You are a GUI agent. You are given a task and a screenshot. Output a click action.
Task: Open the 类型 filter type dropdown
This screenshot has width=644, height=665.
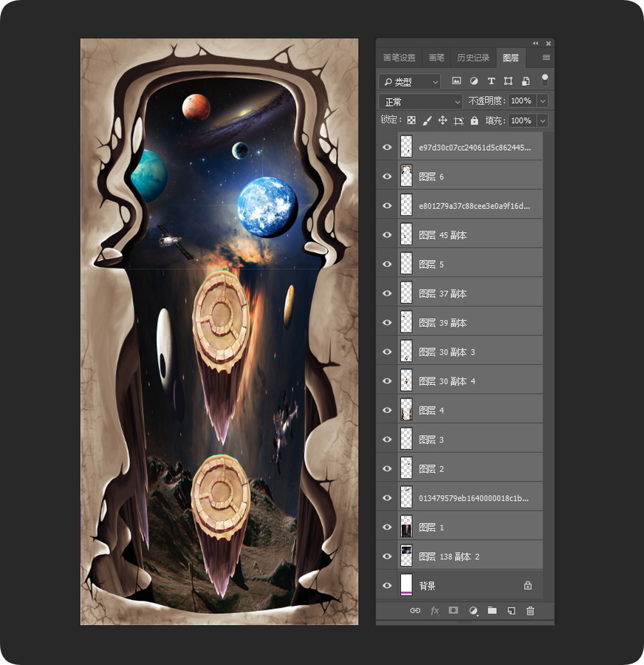tap(410, 81)
